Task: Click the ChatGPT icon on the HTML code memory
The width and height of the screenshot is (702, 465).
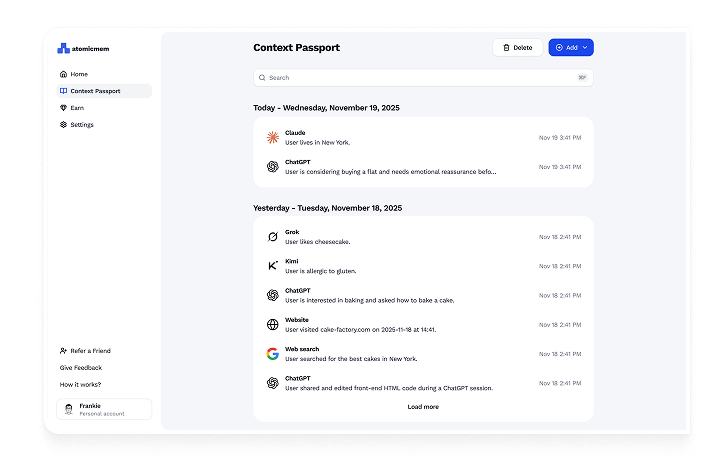Action: pyautogui.click(x=273, y=383)
